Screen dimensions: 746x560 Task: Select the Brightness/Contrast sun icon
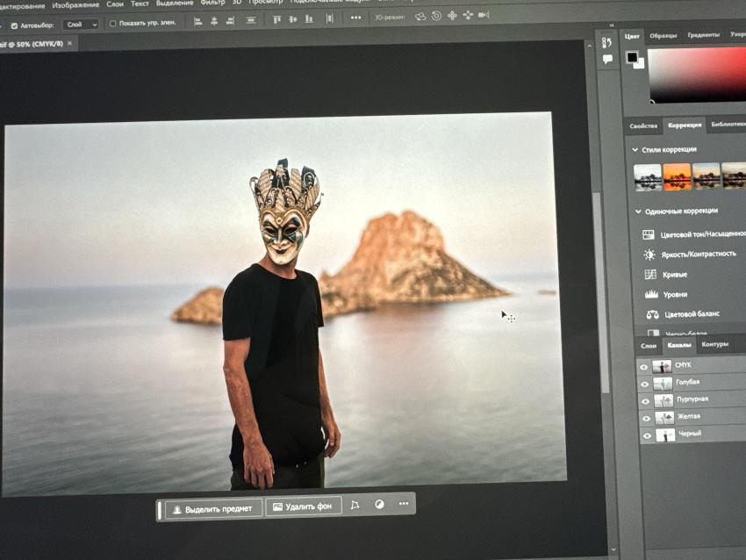[649, 255]
